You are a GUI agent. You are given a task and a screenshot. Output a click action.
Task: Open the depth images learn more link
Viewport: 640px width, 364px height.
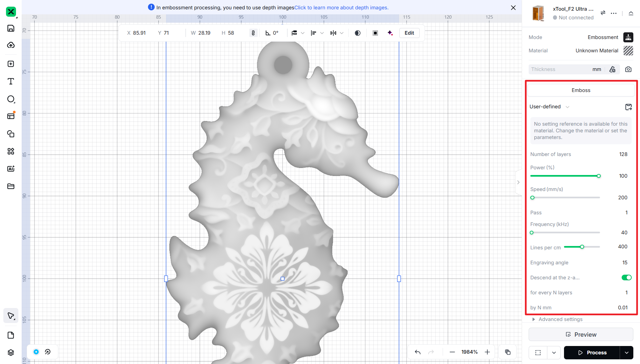341,8
